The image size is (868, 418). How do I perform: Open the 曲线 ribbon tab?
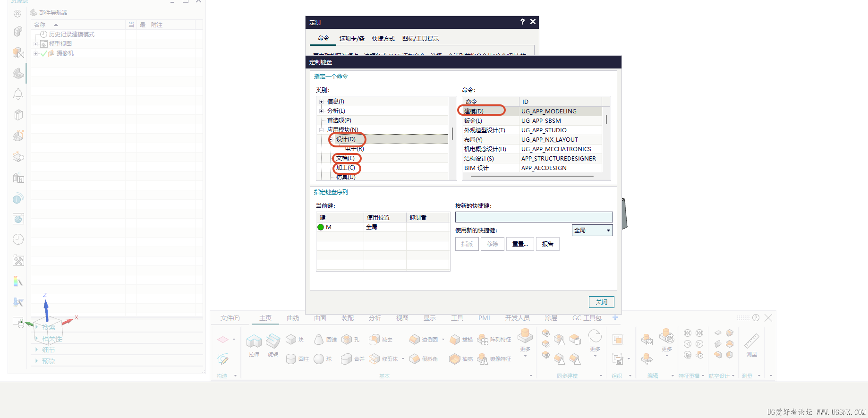(x=293, y=318)
